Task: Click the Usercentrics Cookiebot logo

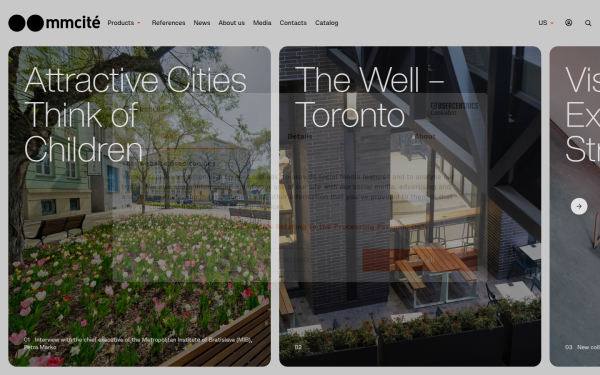Action: pos(454,109)
